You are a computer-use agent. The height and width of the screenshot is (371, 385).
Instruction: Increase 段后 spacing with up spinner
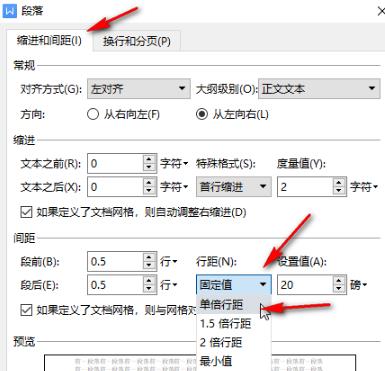click(149, 280)
